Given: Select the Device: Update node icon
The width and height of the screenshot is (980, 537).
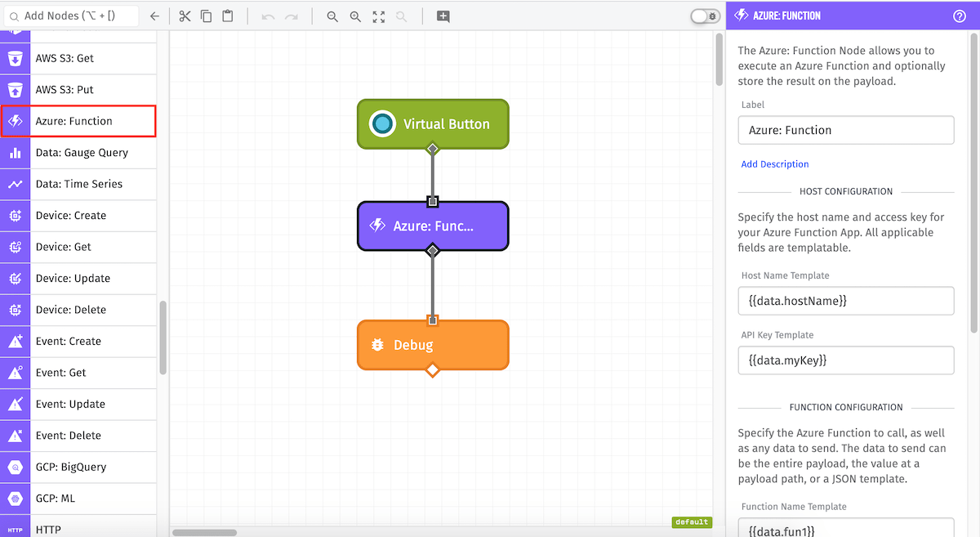Looking at the screenshot, I should pos(15,279).
